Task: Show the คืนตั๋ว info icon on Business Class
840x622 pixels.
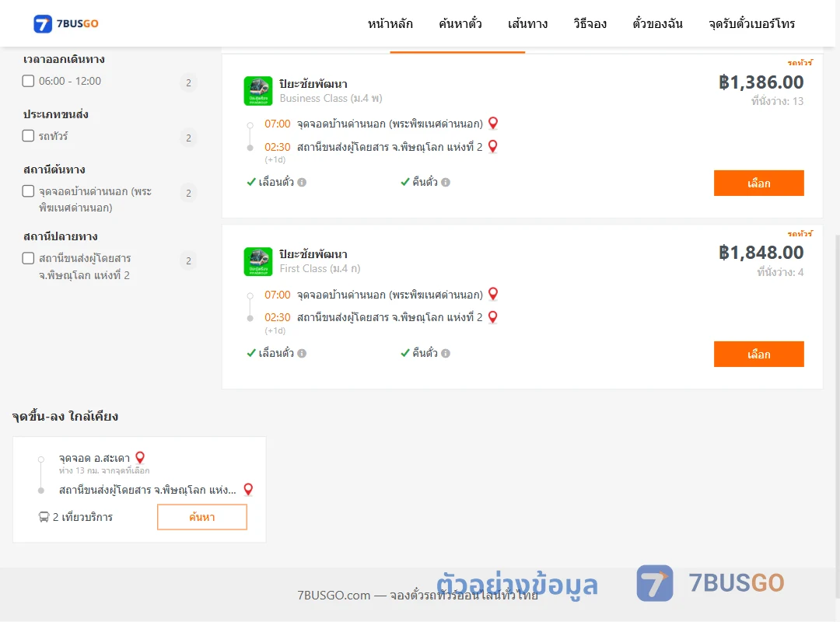Action: 446,182
